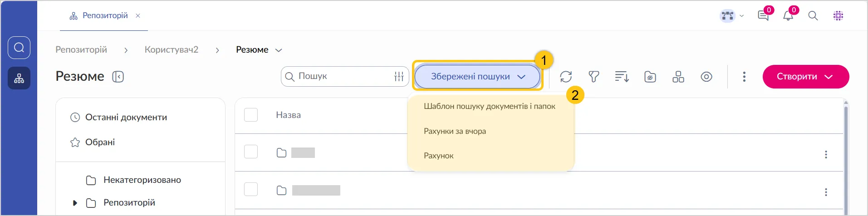Viewport: 868px width, 216px height.
Task: Open the filter funnel icon
Action: [x=593, y=77]
